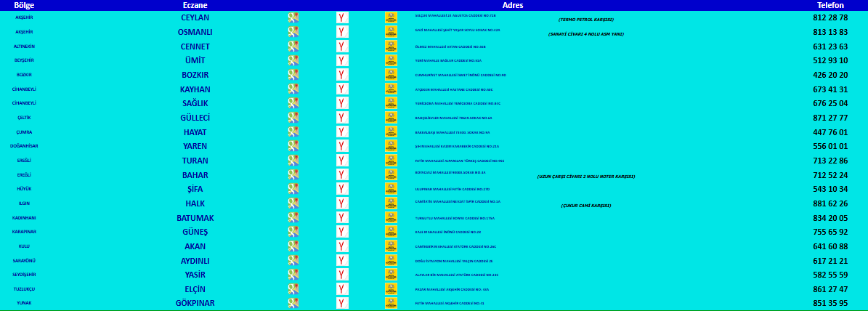Open Google Maps icon for KAYHAN pharmacy

coord(293,89)
